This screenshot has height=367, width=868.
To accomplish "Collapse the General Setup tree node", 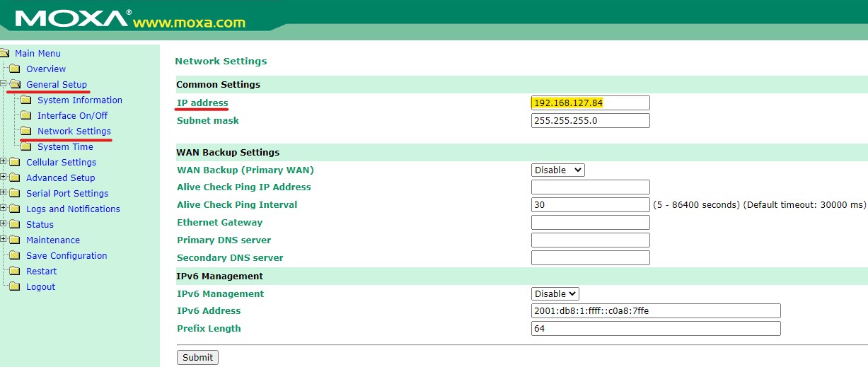I will coord(4,84).
